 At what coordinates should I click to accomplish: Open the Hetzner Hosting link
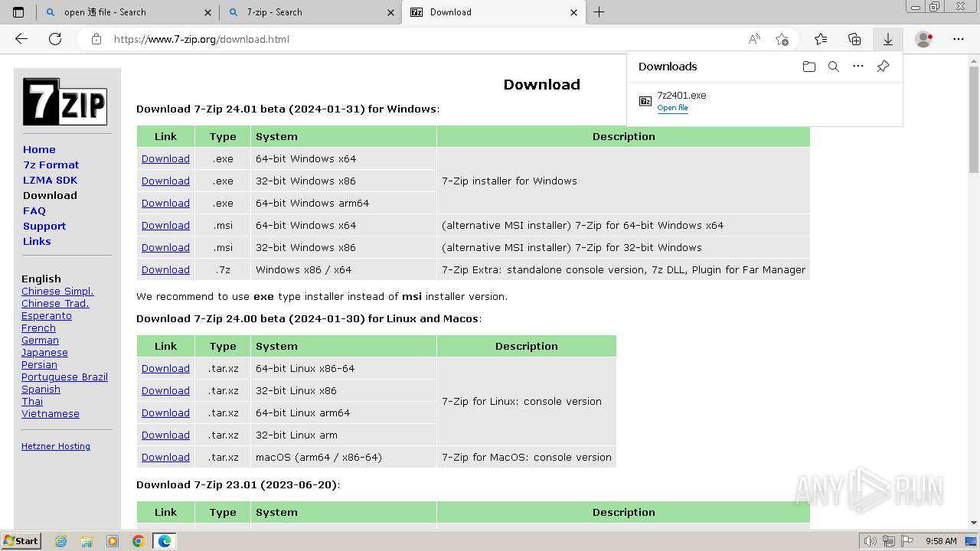coord(56,446)
